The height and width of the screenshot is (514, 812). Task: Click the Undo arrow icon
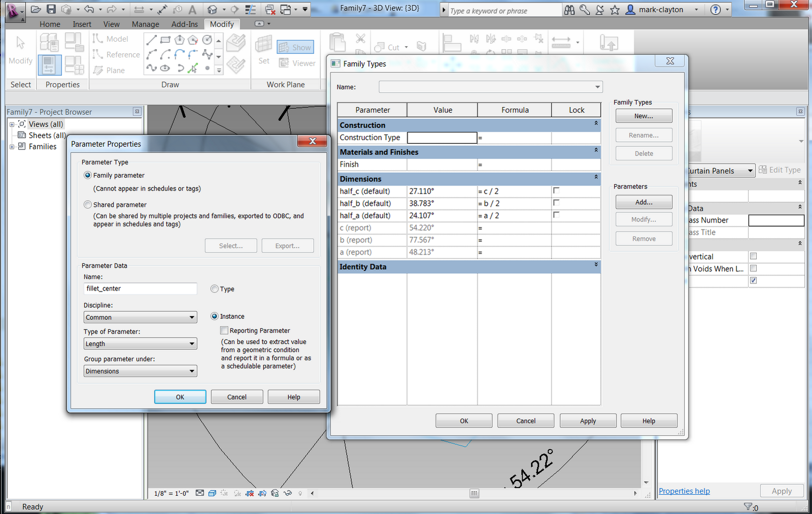click(89, 9)
